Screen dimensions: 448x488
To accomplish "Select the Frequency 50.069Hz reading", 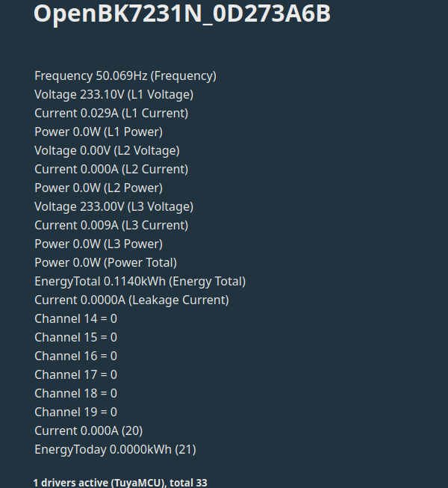I will (125, 76).
